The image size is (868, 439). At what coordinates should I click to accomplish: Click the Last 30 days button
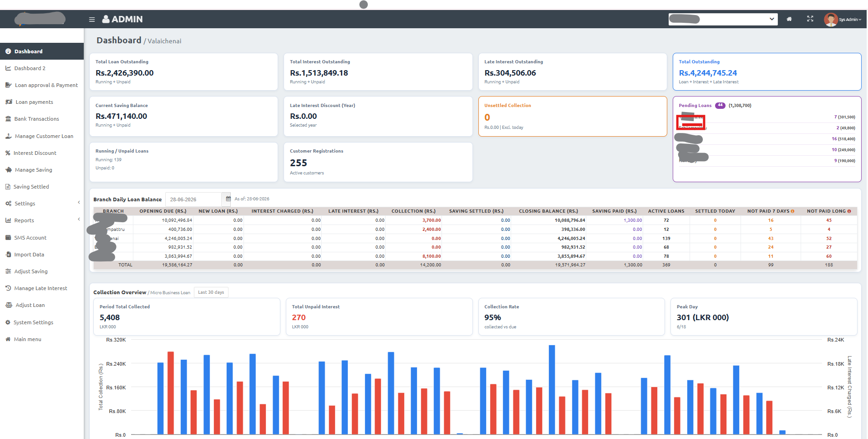[x=211, y=292]
